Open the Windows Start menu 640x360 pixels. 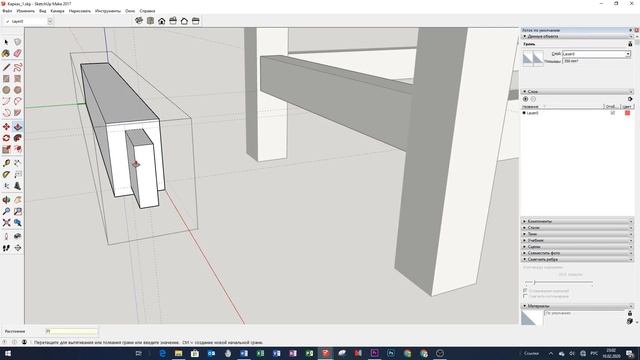[7, 353]
